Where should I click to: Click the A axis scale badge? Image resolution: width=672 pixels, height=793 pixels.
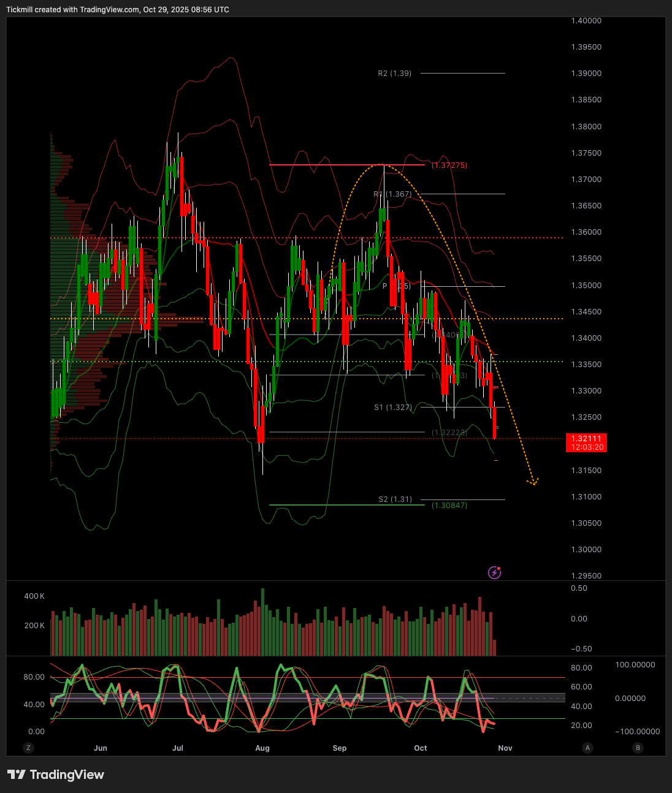click(588, 748)
